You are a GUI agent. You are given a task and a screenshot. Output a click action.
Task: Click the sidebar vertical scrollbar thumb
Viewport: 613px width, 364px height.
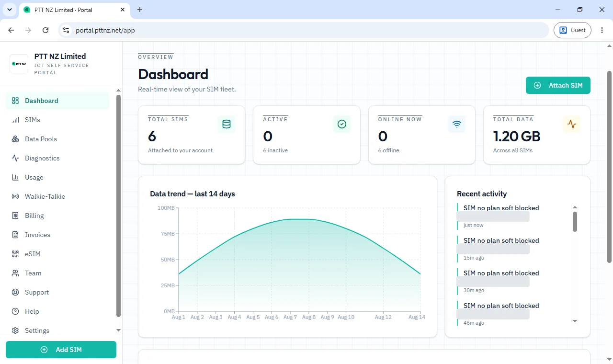119,206
